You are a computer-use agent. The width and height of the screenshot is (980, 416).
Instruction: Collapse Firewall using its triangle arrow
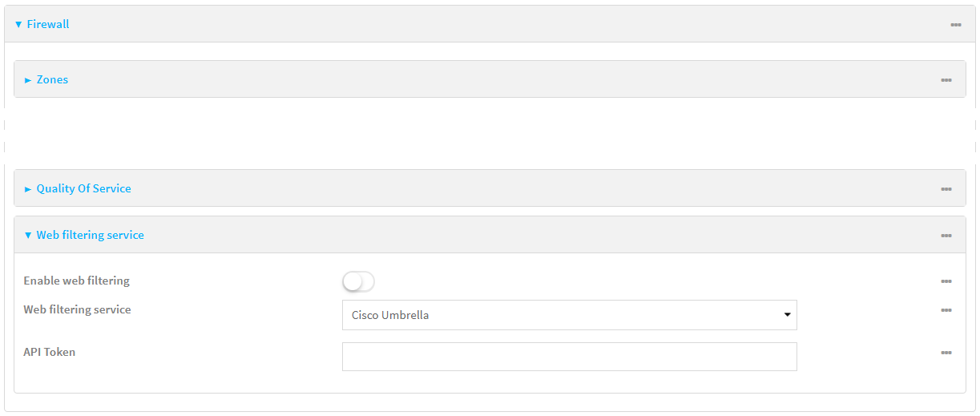pyautogui.click(x=18, y=25)
